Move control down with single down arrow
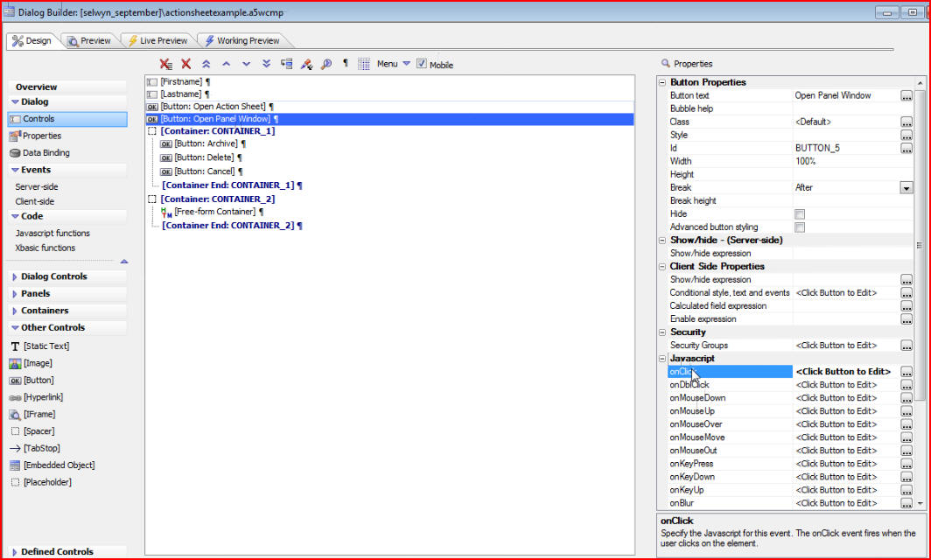 [247, 64]
